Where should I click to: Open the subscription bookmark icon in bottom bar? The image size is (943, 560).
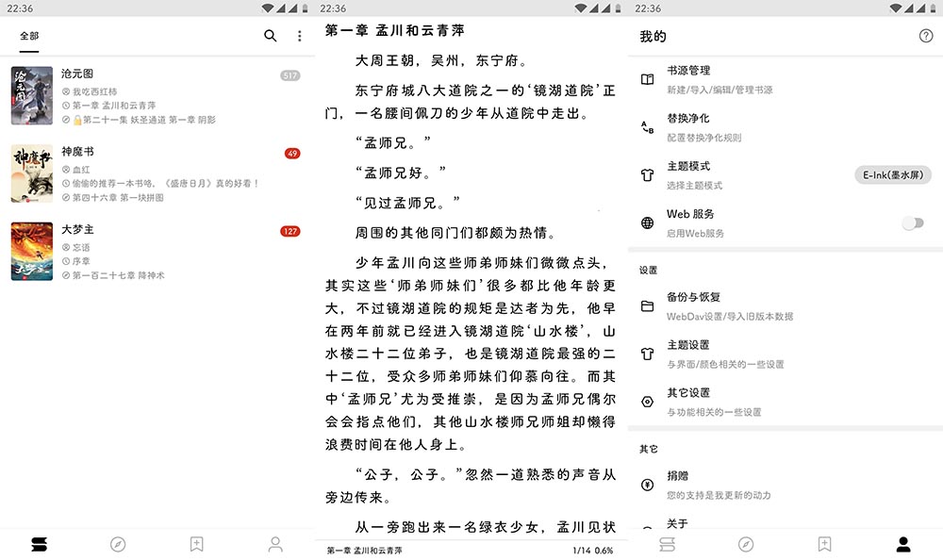(x=195, y=544)
